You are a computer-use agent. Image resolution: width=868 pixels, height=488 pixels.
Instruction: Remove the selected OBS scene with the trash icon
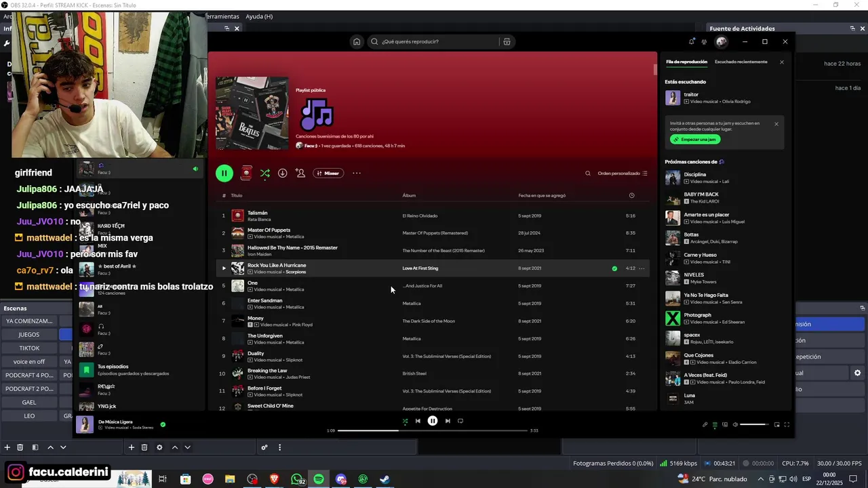point(20,447)
